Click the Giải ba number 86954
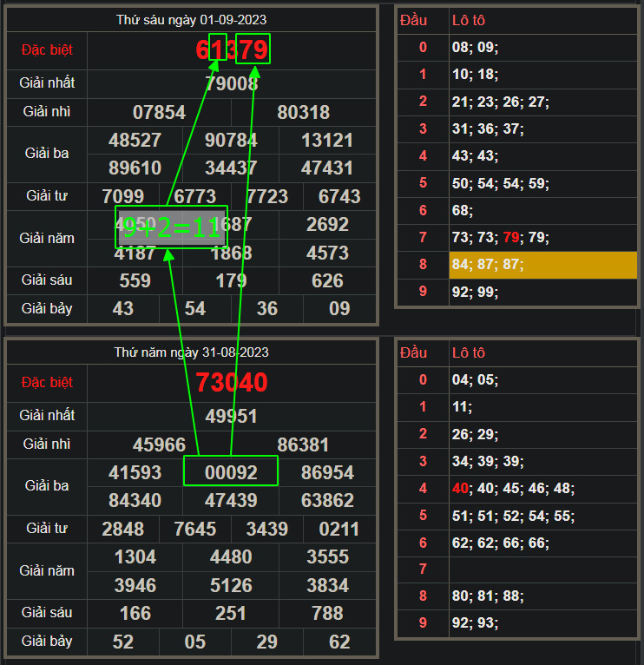The image size is (644, 665). [327, 472]
